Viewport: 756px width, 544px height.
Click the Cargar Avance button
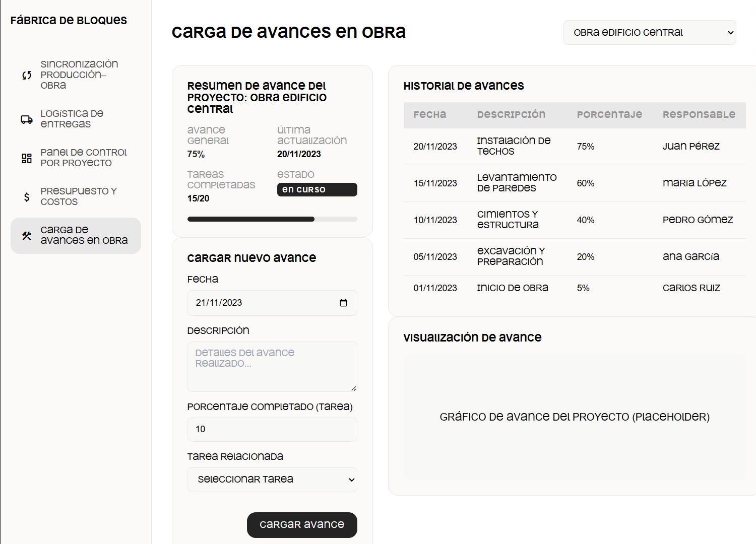302,525
